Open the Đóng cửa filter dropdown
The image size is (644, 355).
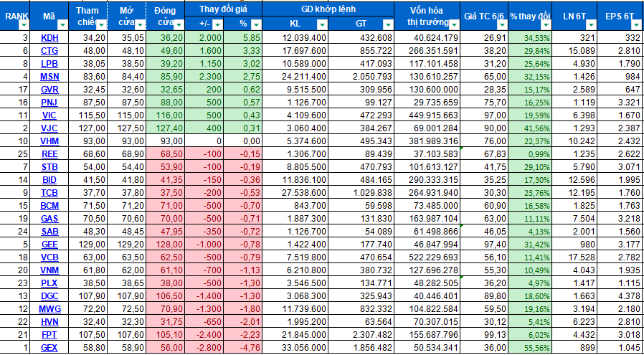179,25
